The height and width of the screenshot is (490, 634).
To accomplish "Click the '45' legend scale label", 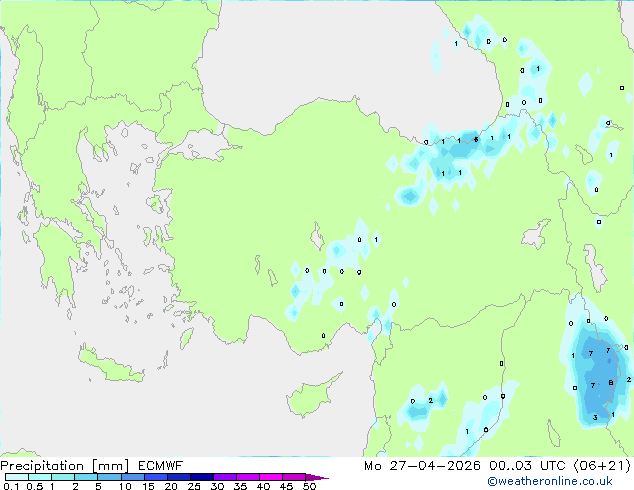I will [286, 486].
